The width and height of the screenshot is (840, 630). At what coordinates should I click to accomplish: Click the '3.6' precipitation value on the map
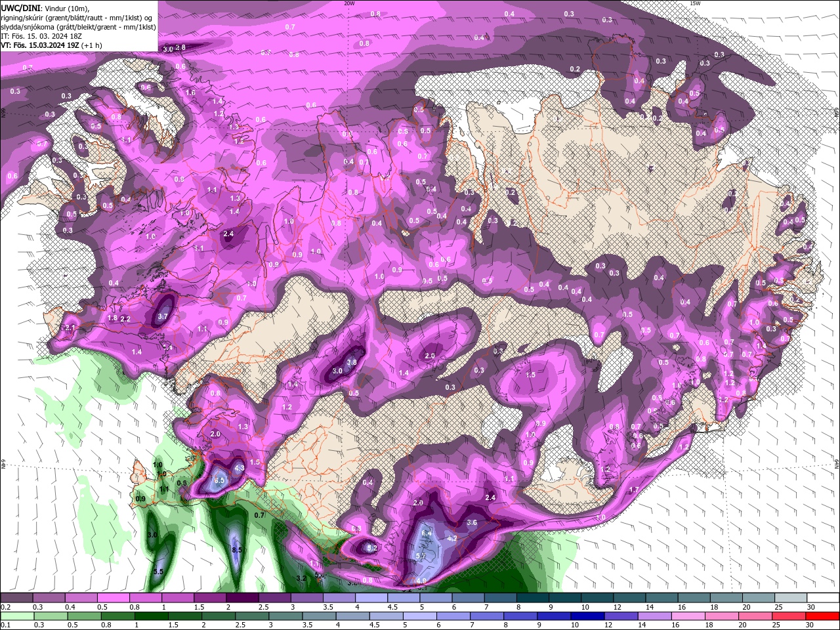pos(471,522)
